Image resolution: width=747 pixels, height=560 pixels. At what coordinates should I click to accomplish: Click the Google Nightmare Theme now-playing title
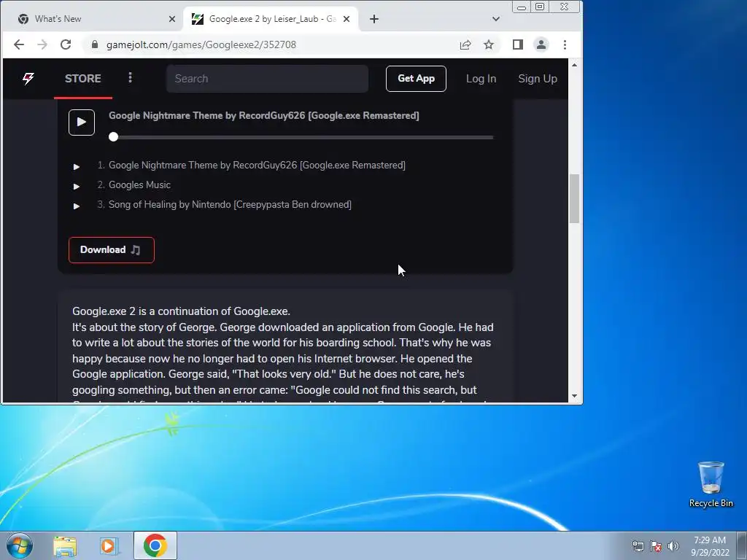click(264, 116)
